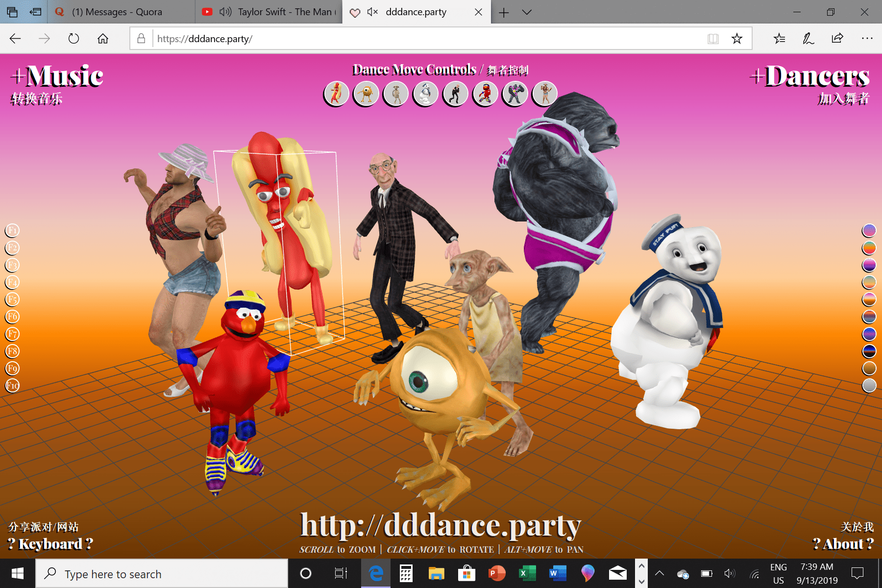The width and height of the screenshot is (882, 588).
Task: Go to the browser home page
Action: pyautogui.click(x=103, y=39)
